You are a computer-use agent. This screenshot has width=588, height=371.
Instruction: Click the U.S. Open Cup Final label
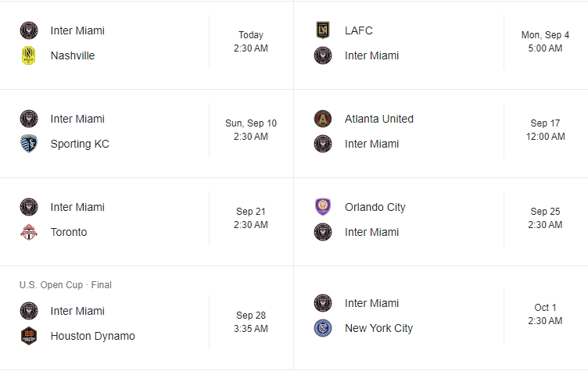click(x=66, y=285)
